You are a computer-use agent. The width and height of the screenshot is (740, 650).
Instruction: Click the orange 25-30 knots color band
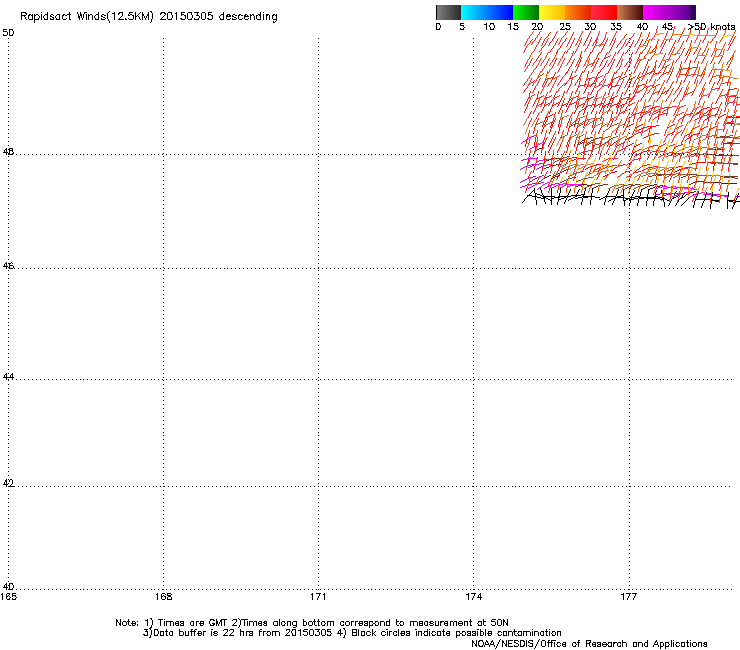tap(578, 12)
